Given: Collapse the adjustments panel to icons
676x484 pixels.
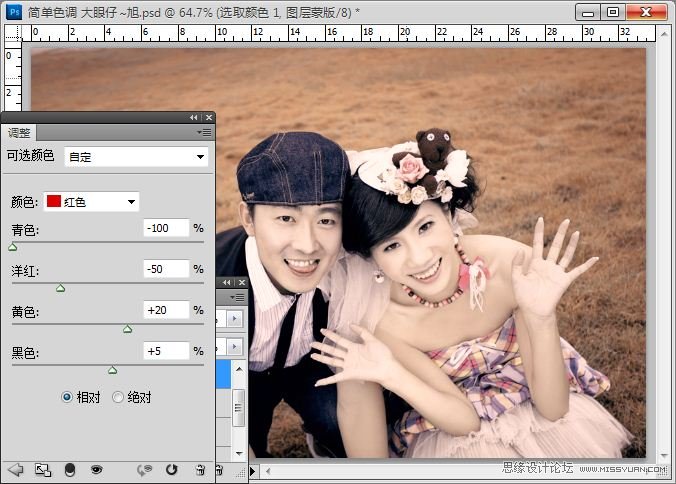Looking at the screenshot, I should pyautogui.click(x=194, y=117).
